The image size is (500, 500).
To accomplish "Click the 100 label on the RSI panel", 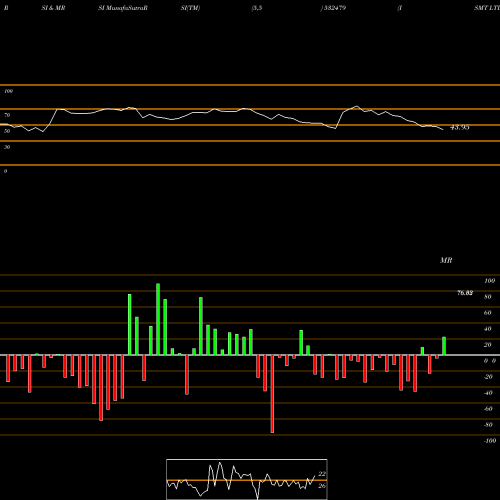I will [x=8, y=91].
